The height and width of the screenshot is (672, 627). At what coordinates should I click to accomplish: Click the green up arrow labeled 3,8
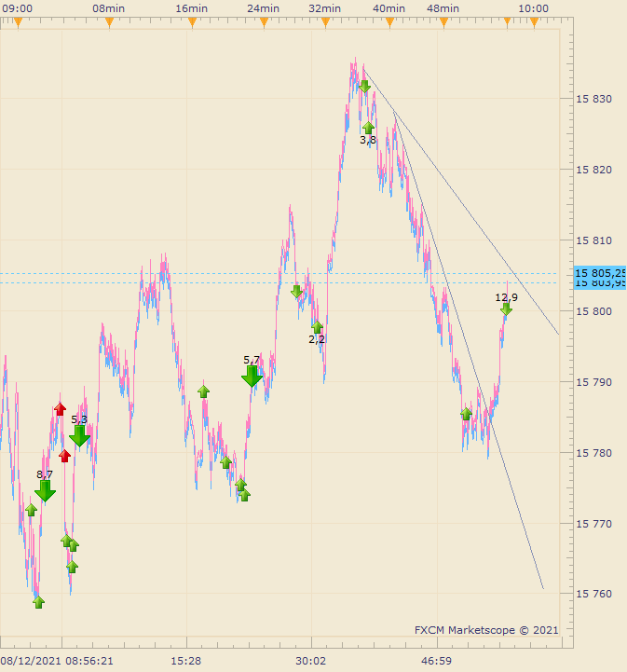click(368, 128)
